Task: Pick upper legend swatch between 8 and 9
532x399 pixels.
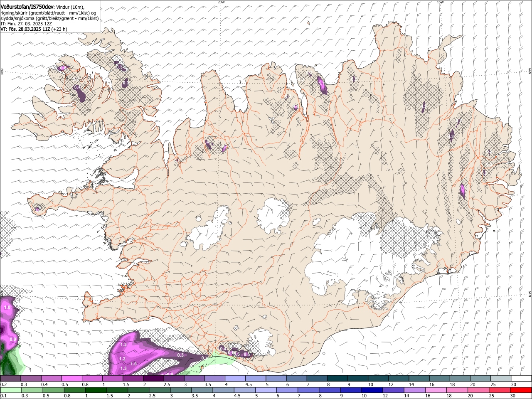Action: pos(337,378)
